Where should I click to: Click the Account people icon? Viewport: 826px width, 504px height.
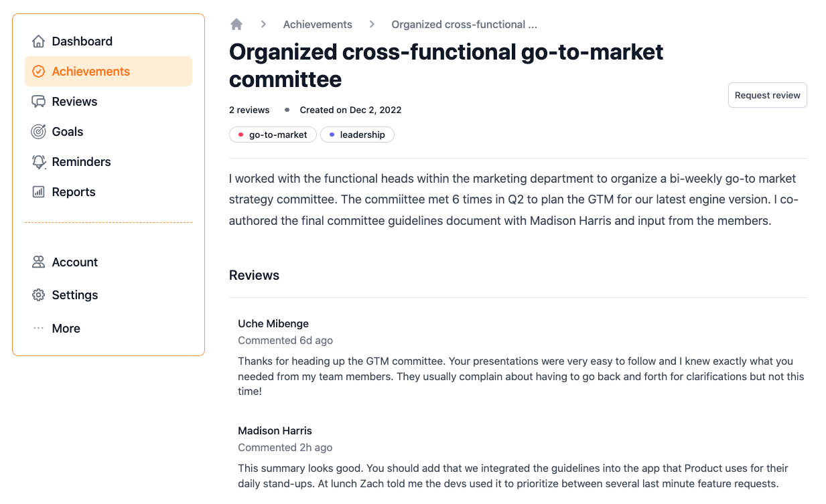click(x=39, y=262)
